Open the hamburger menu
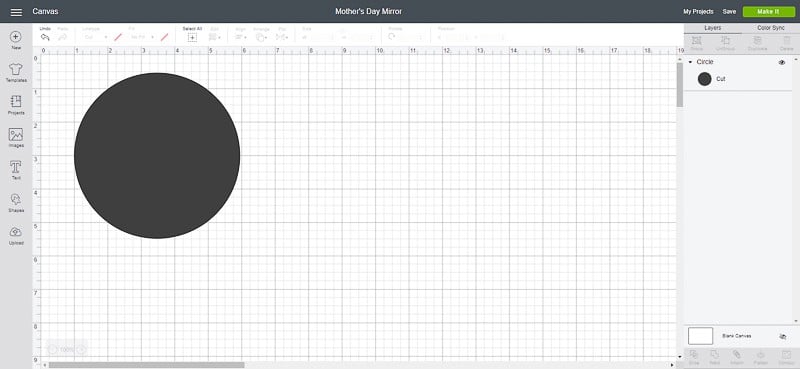 (16, 12)
